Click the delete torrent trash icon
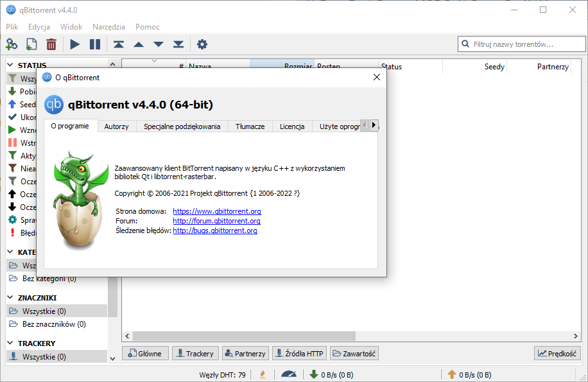This screenshot has width=588, height=382. tap(51, 44)
